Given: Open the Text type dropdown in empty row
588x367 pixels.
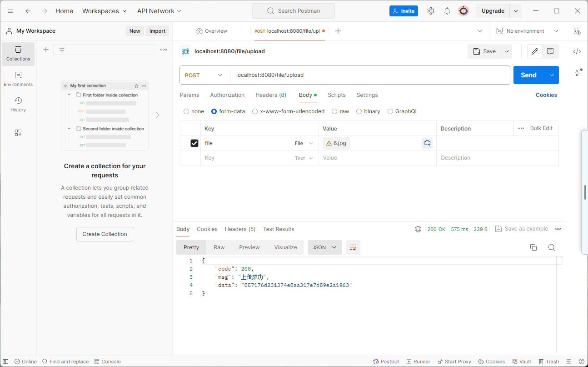Looking at the screenshot, I should [304, 158].
